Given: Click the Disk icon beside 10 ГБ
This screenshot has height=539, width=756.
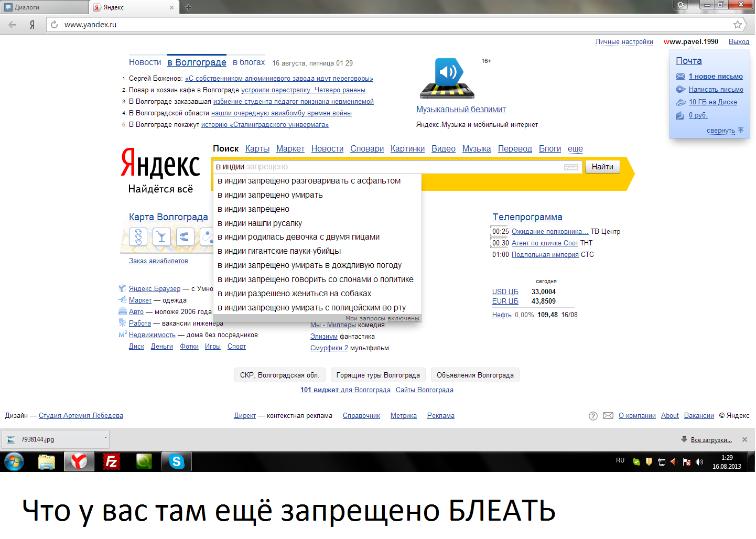Looking at the screenshot, I should coord(681,102).
